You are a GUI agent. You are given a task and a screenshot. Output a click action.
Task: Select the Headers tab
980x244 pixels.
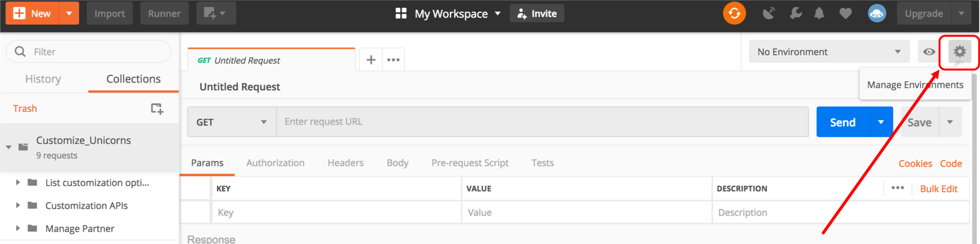click(x=346, y=163)
